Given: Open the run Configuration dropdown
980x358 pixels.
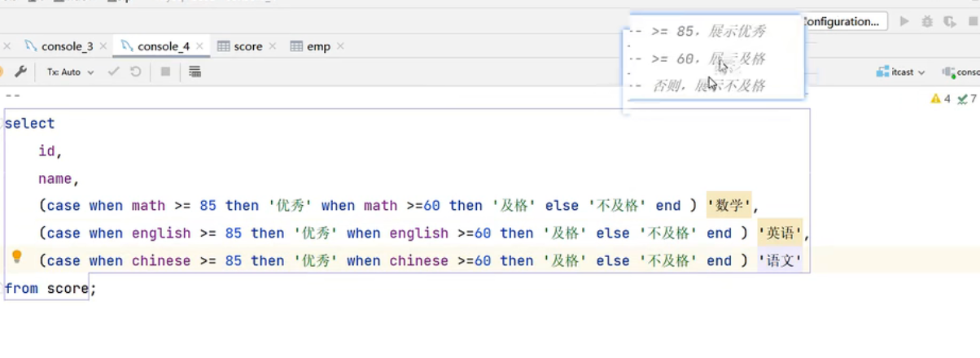Looking at the screenshot, I should pyautogui.click(x=841, y=22).
